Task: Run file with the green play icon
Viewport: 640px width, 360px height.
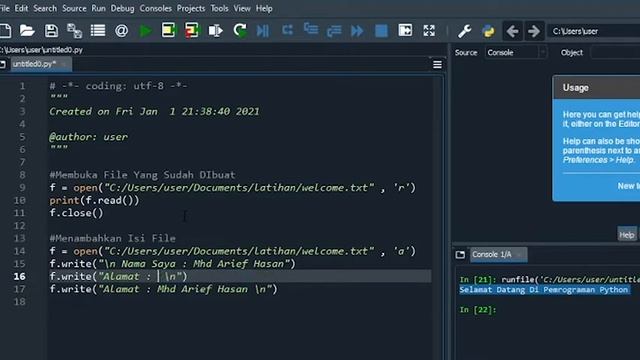Action: [x=145, y=31]
